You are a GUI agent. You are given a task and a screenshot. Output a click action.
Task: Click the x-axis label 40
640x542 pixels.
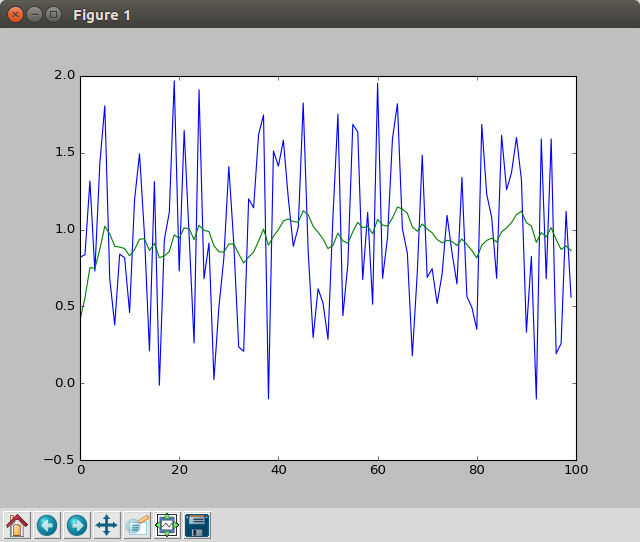tap(279, 470)
